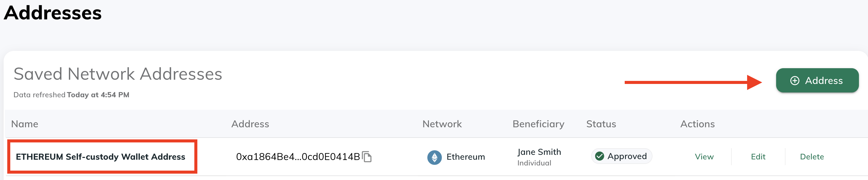Click the Address column header
This screenshot has height=180, width=868.
click(x=250, y=124)
